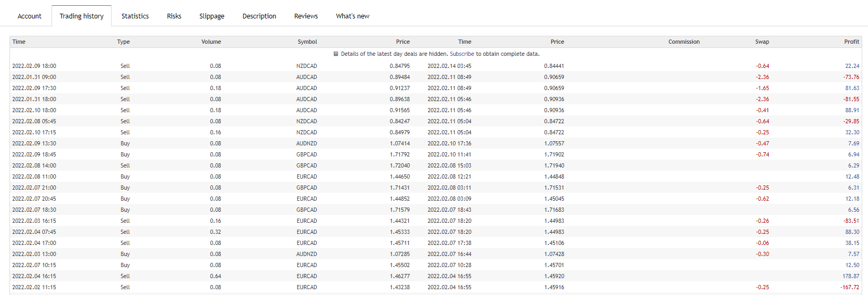Open the Risks tab

pyautogui.click(x=174, y=16)
